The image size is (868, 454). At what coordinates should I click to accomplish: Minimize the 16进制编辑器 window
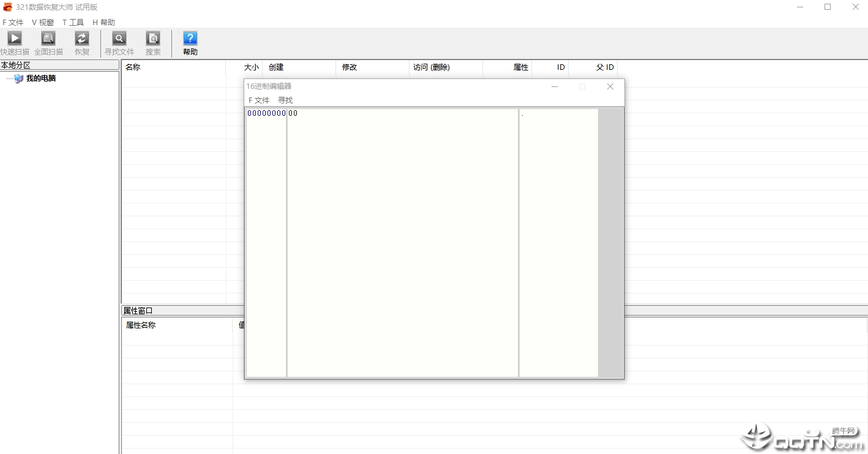click(x=555, y=86)
